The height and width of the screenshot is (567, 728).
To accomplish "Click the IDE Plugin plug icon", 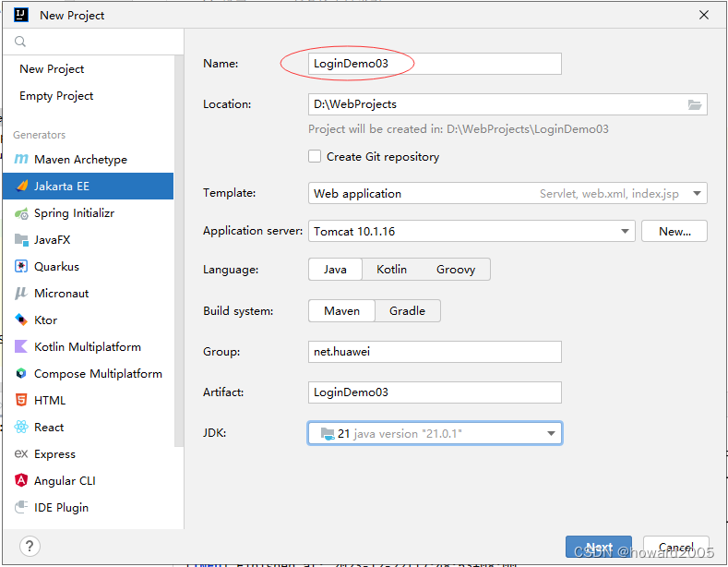I will pos(21,507).
